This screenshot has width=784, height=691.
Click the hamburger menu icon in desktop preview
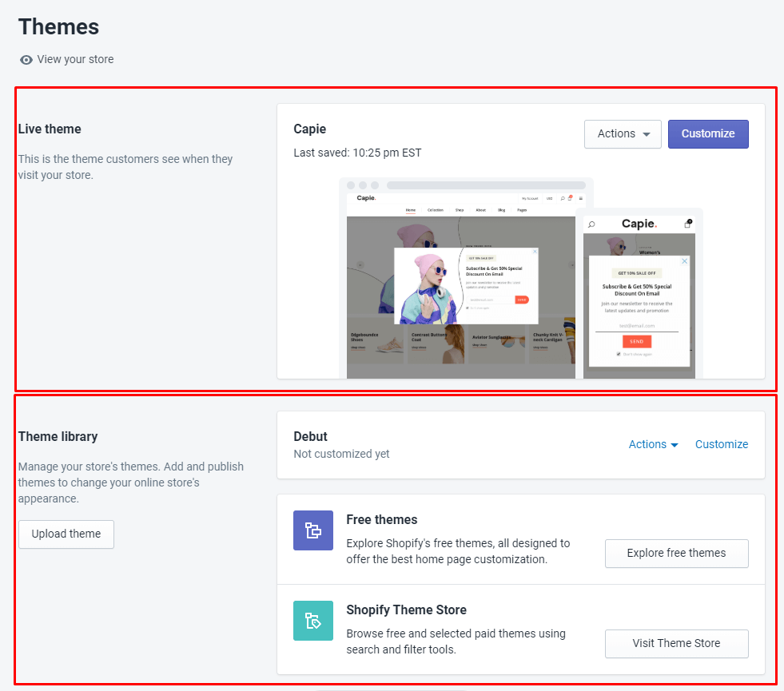coord(581,198)
